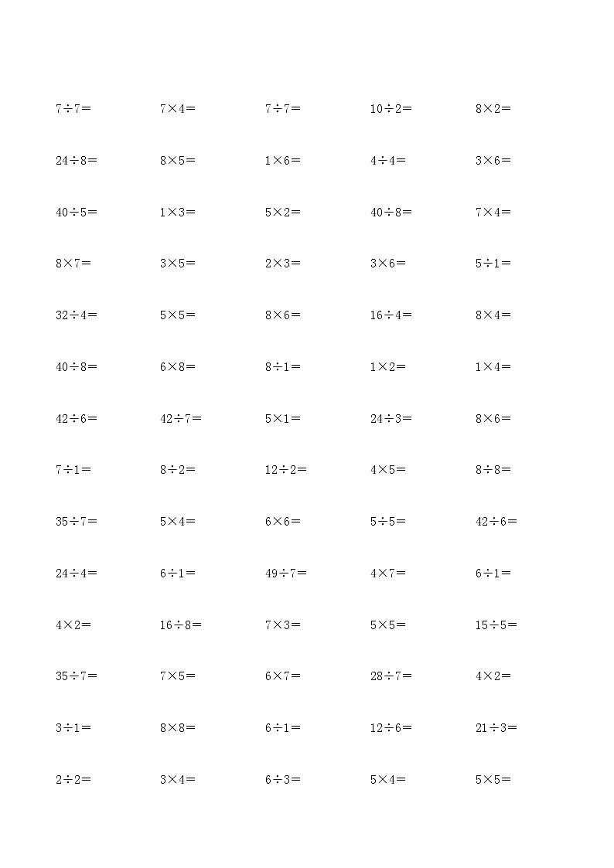This screenshot has width=614, height=868.
Task: Select the 16÷4= equation
Action: pyautogui.click(x=391, y=315)
